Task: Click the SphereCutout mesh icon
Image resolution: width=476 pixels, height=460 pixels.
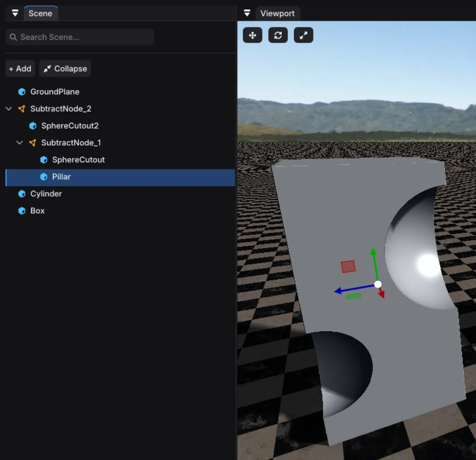Action: click(x=44, y=159)
